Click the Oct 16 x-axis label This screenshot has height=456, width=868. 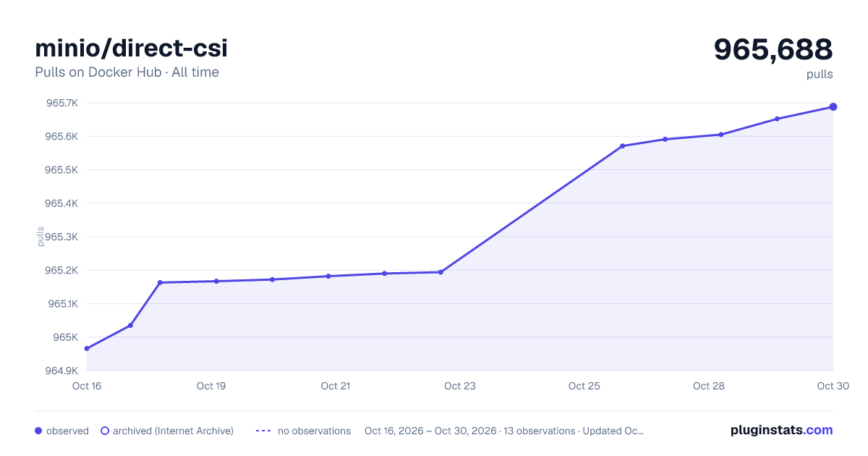(87, 386)
